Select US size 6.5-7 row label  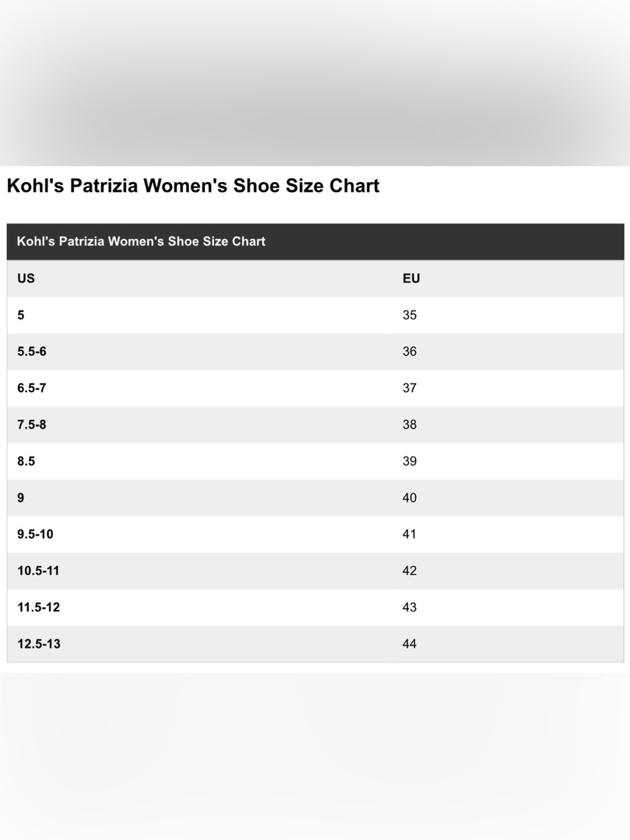[x=31, y=388]
